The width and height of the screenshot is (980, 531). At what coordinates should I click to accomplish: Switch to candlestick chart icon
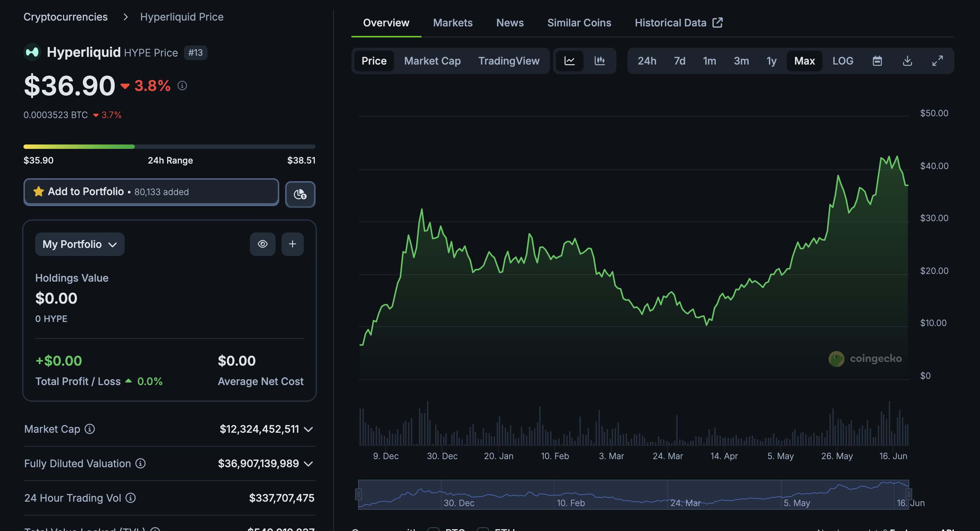[600, 61]
